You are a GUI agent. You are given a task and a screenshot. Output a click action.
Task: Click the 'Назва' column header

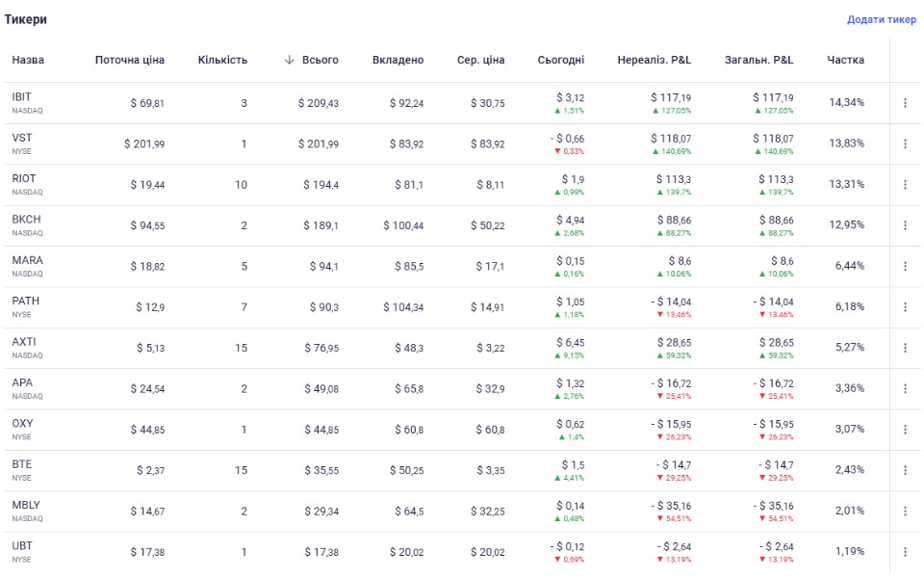[x=28, y=60]
